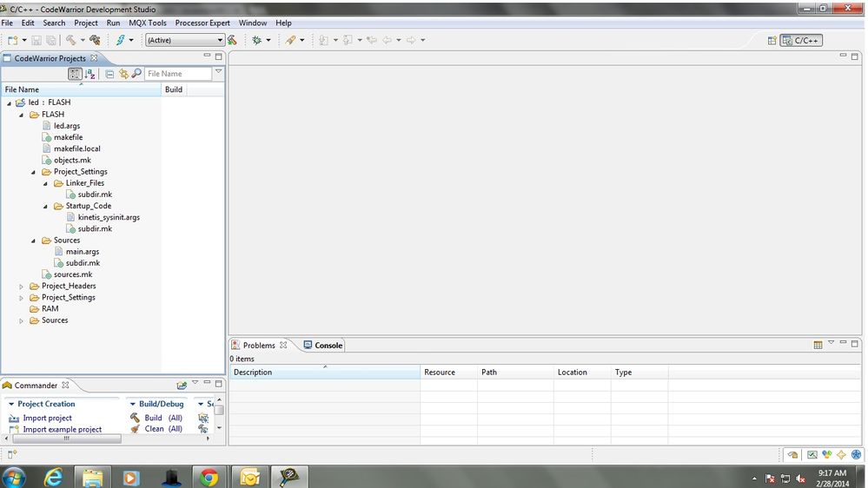The height and width of the screenshot is (488, 868).
Task: Click the File Name filter field
Action: [x=178, y=74]
